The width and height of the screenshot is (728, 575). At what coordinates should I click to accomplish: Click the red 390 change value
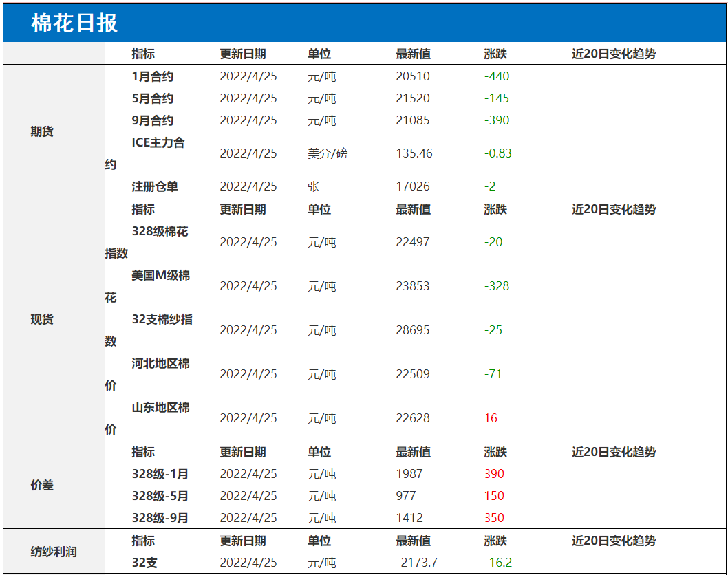tap(494, 474)
